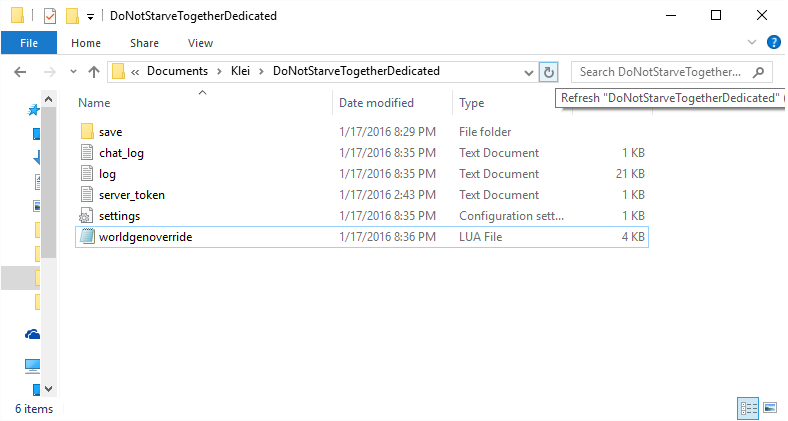This screenshot has height=421, width=788.
Task: Click the Search DoNotStarveTogether input field
Action: [x=660, y=72]
